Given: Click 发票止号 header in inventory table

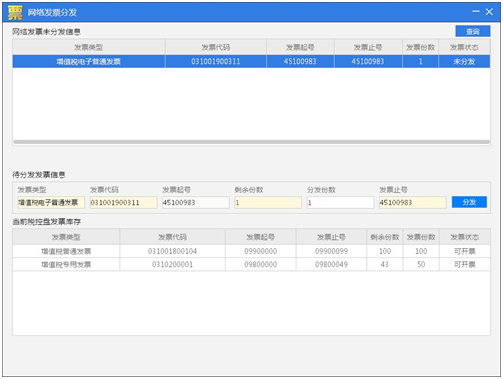Looking at the screenshot, I should pos(331,237).
